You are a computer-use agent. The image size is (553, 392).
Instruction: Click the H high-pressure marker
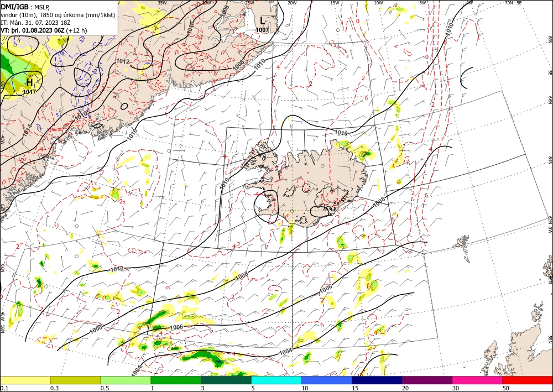(x=30, y=83)
